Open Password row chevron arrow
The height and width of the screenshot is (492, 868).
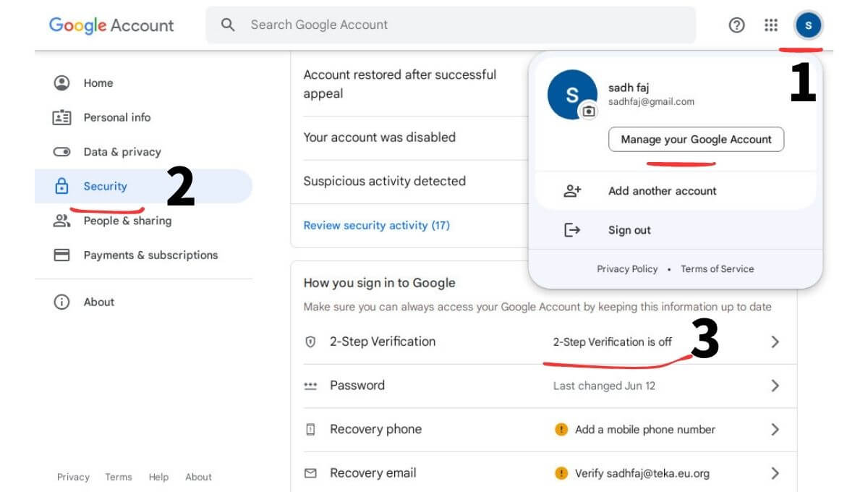point(775,386)
